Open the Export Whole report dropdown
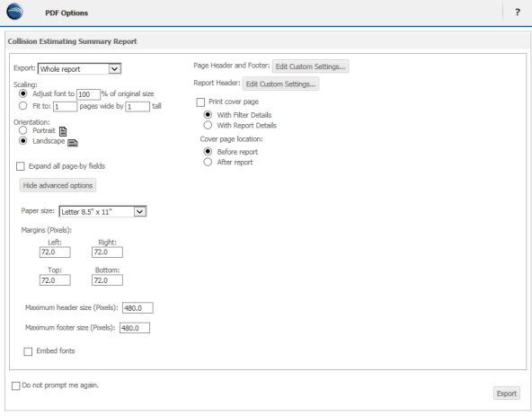Image resolution: width=532 pixels, height=416 pixels. (79, 69)
